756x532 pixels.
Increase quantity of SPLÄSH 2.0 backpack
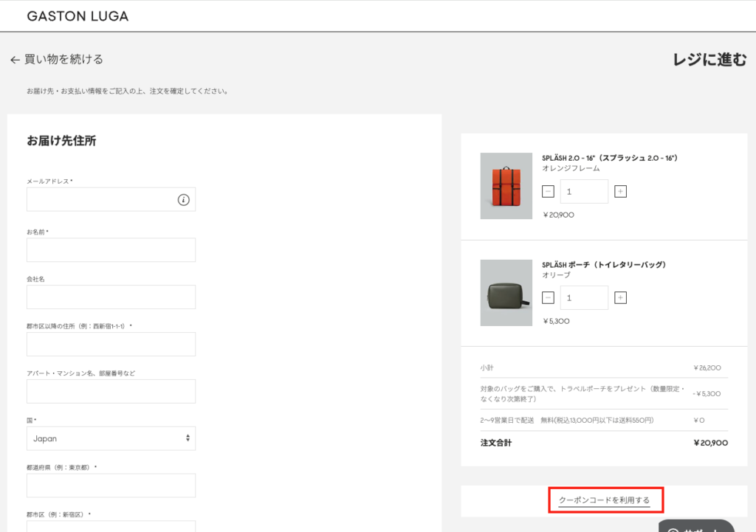click(x=621, y=192)
